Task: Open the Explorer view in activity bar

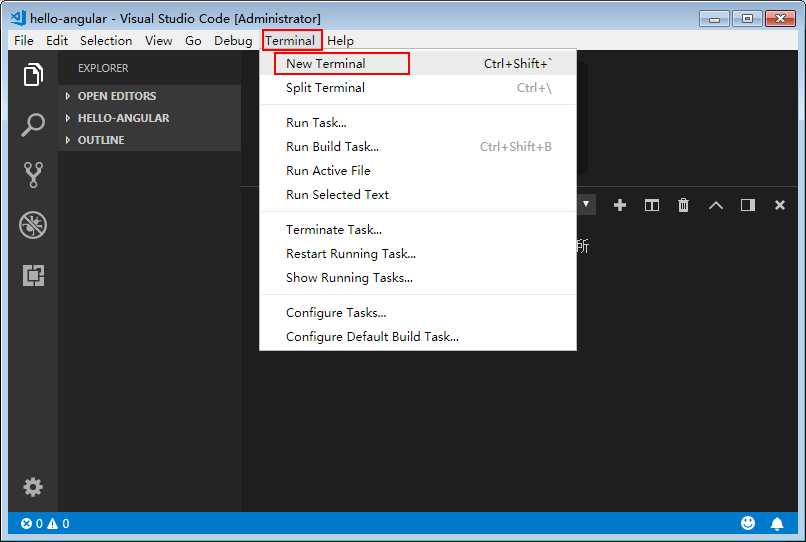Action: click(x=33, y=75)
